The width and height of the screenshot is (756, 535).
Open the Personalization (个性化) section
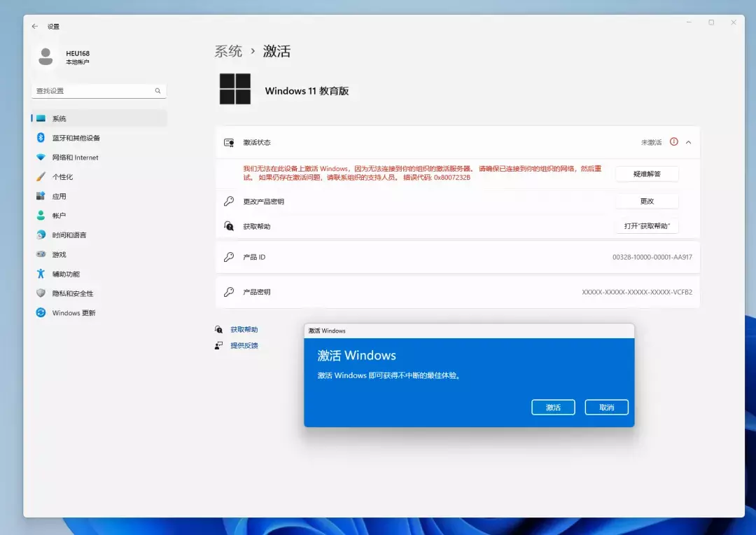click(x=62, y=177)
